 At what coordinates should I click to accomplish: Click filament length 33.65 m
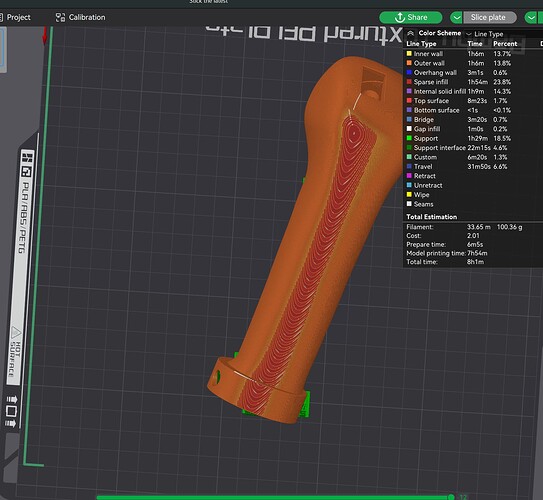pos(479,227)
